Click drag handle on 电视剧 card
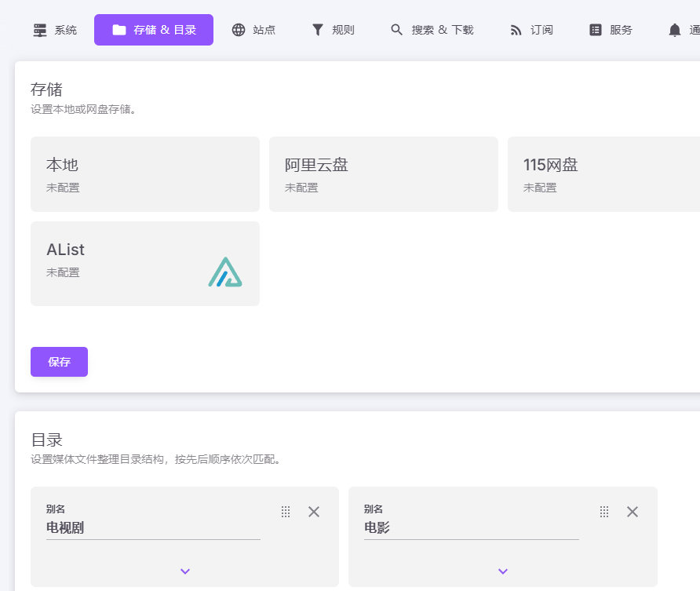This screenshot has width=700, height=591. (286, 512)
